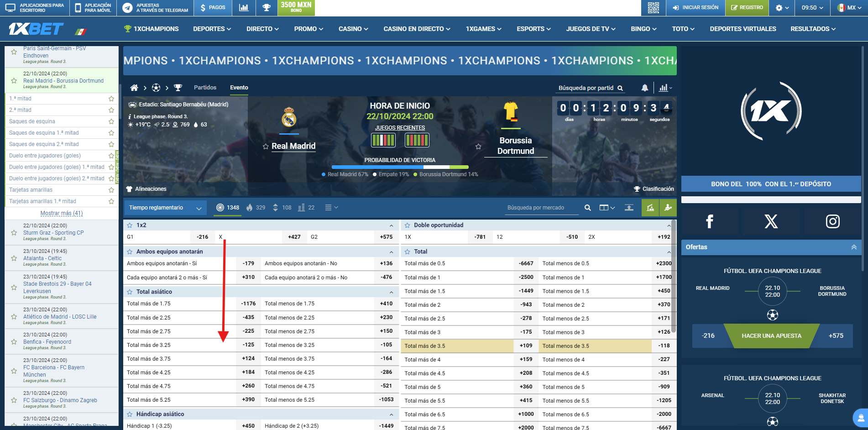Open the MX country language dropdown
The image size is (868, 430).
pyautogui.click(x=849, y=8)
